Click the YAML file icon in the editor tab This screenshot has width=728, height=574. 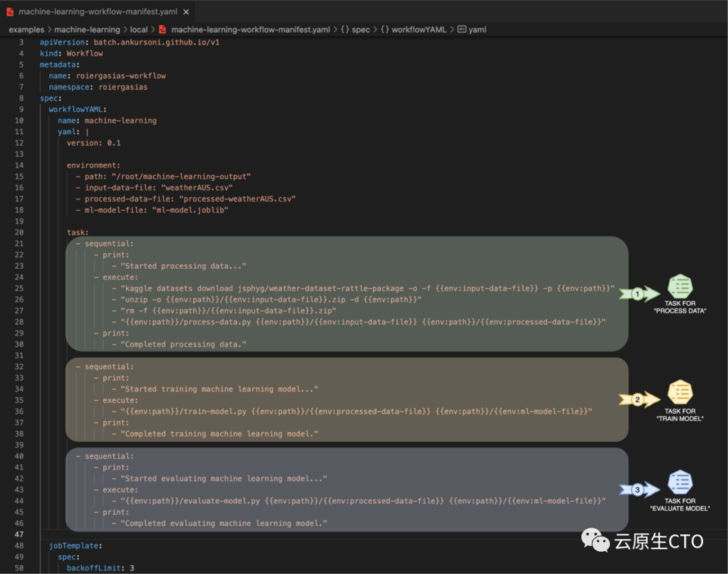[x=10, y=11]
